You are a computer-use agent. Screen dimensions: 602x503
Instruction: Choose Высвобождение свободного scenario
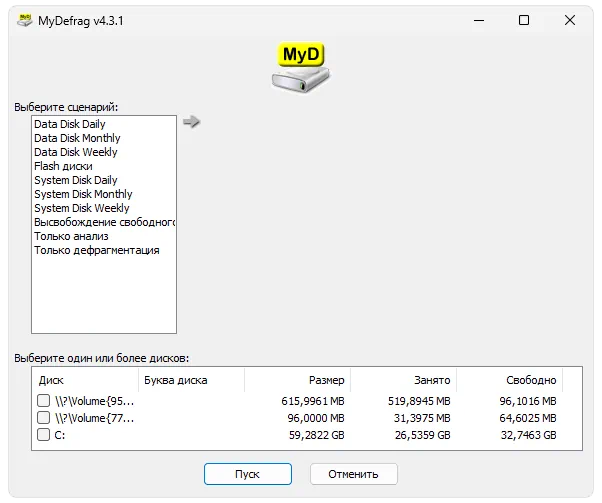coord(104,222)
